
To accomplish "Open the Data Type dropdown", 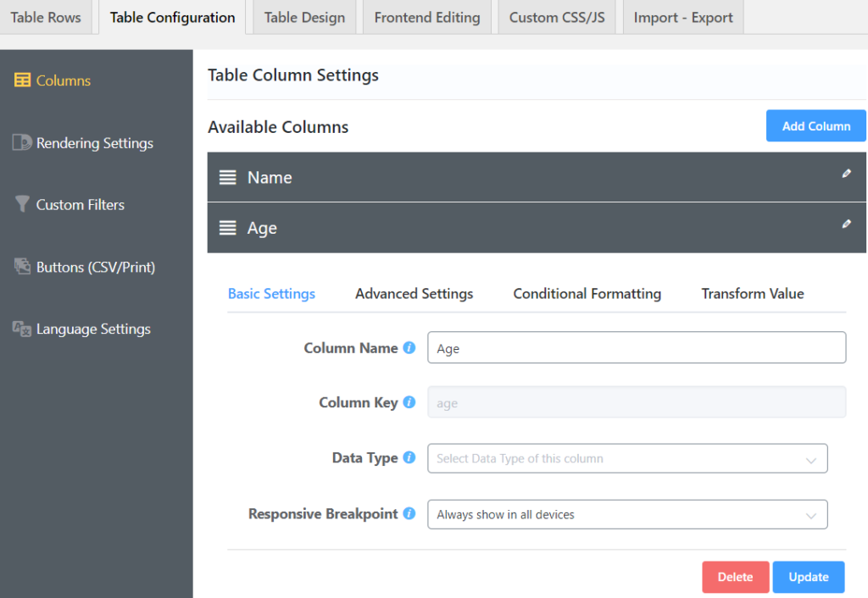I will (x=627, y=457).
